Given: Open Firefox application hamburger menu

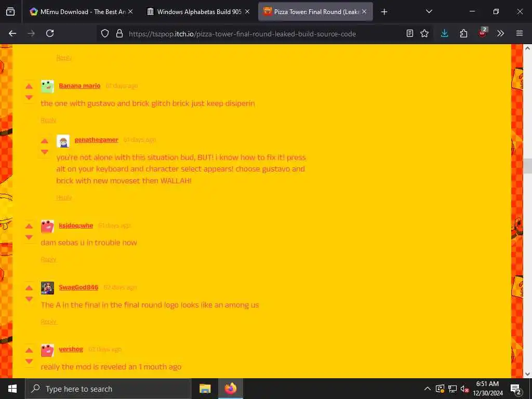Looking at the screenshot, I should pyautogui.click(x=520, y=34).
